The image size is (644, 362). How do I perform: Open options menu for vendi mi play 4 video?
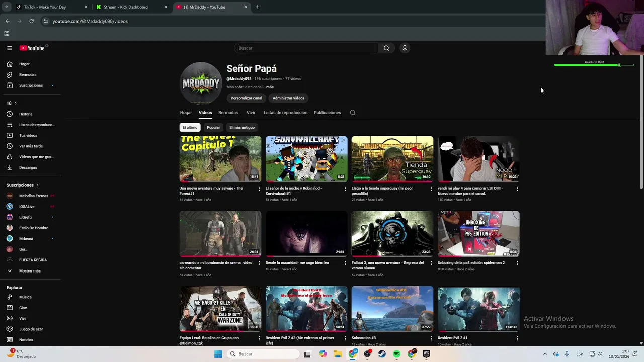point(517,189)
